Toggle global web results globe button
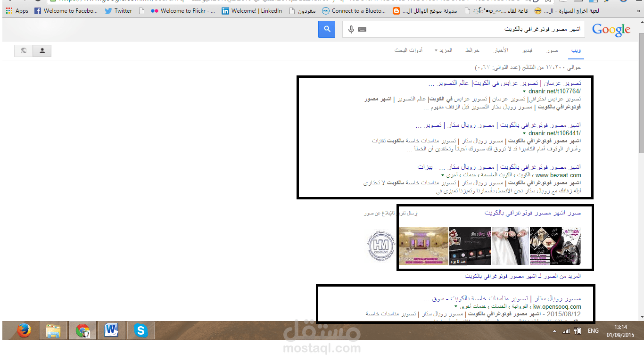The image size is (644, 362). [24, 51]
